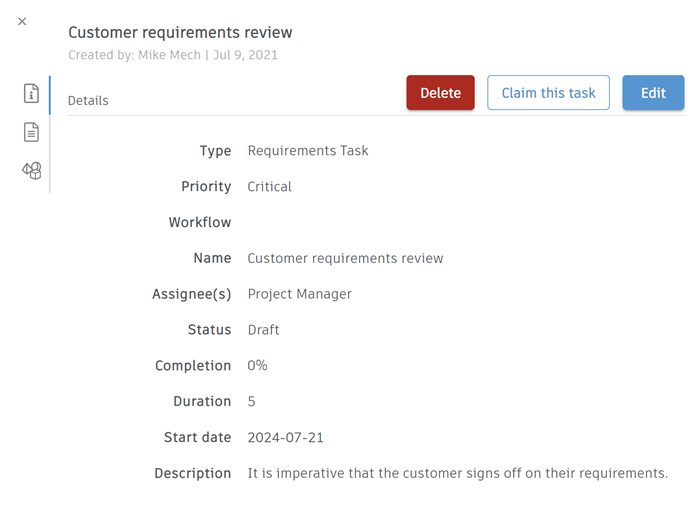Click the red Delete button
The image size is (700, 508).
point(440,93)
